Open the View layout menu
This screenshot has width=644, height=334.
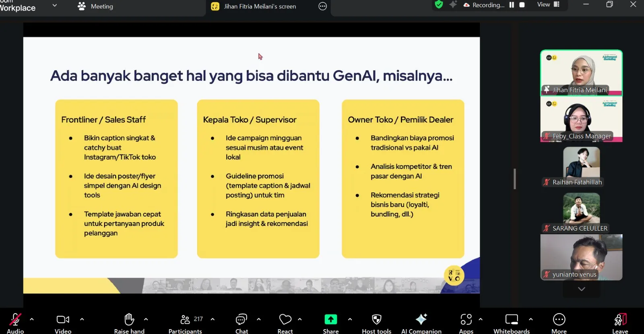coord(548,4)
